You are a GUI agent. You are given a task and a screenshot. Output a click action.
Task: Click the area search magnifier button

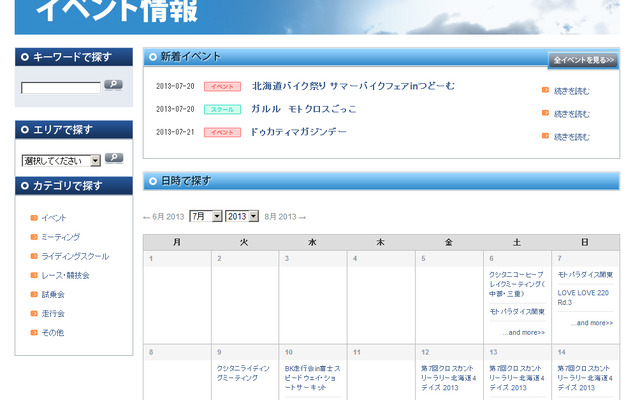[114, 158]
